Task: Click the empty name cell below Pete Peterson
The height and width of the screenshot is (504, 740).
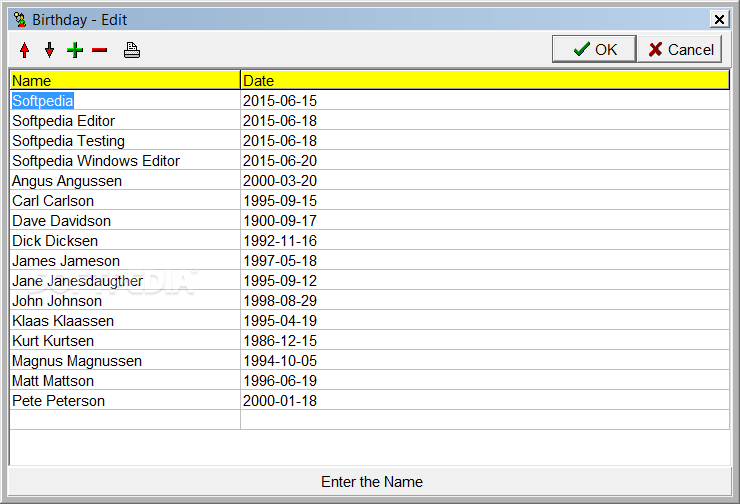Action: click(x=125, y=420)
